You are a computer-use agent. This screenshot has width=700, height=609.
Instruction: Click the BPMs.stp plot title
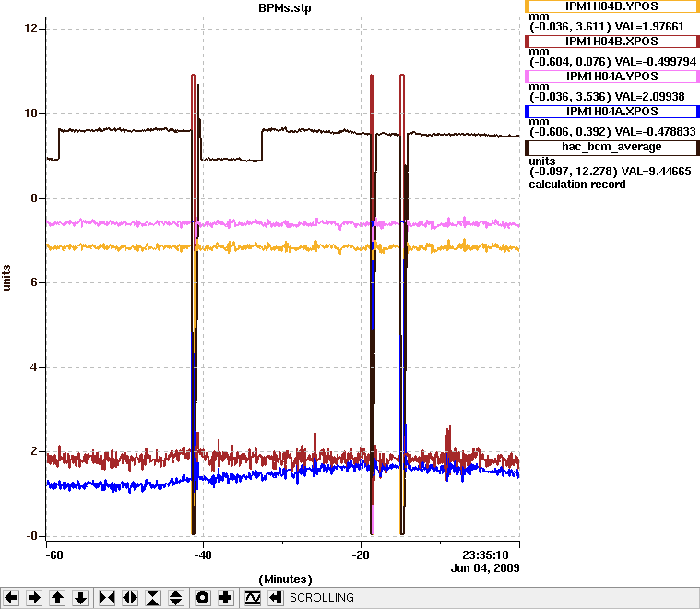[285, 8]
